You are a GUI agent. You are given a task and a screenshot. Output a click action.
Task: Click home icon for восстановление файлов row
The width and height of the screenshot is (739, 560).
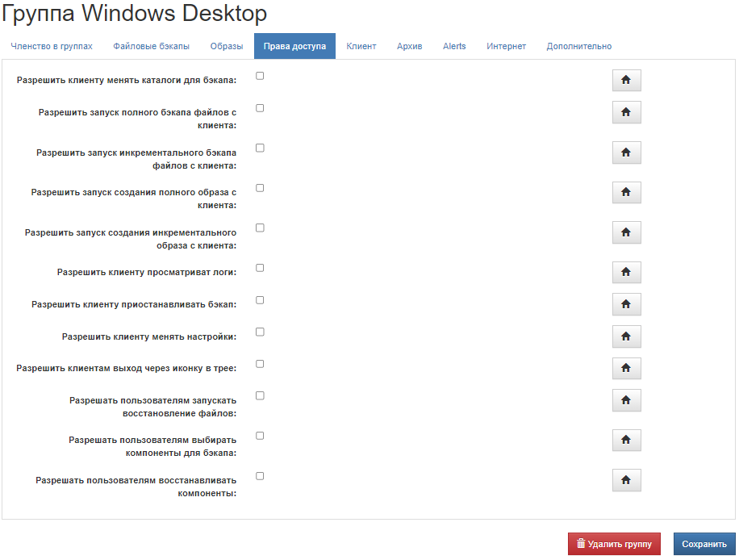[626, 400]
